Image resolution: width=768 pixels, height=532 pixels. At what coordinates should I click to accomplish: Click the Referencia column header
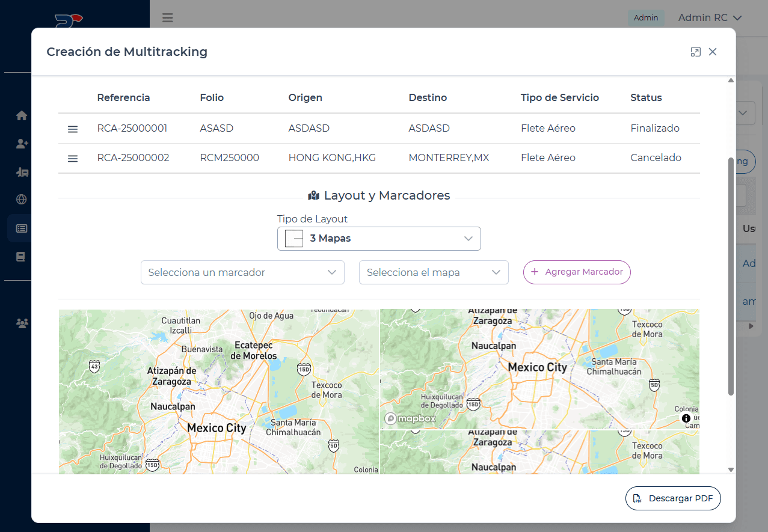(x=123, y=97)
